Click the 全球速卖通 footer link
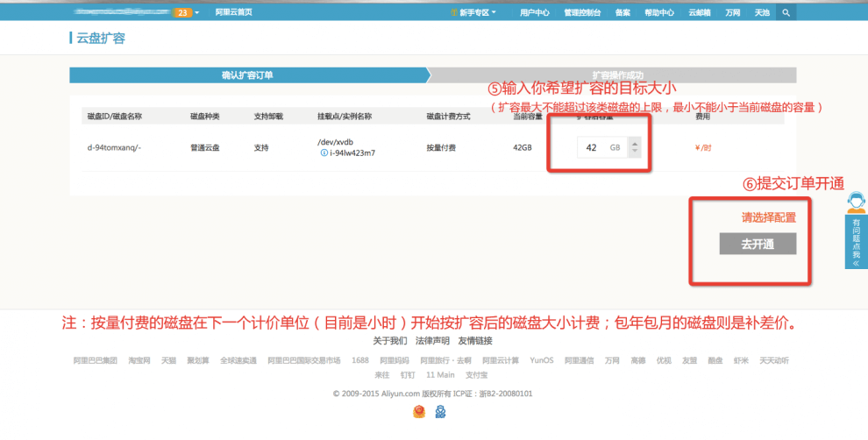The height and width of the screenshot is (440, 868). click(238, 361)
